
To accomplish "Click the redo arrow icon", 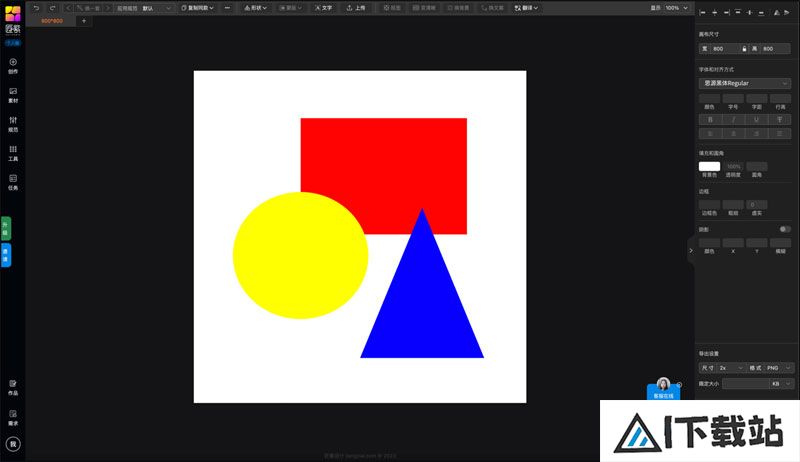I will 52,8.
